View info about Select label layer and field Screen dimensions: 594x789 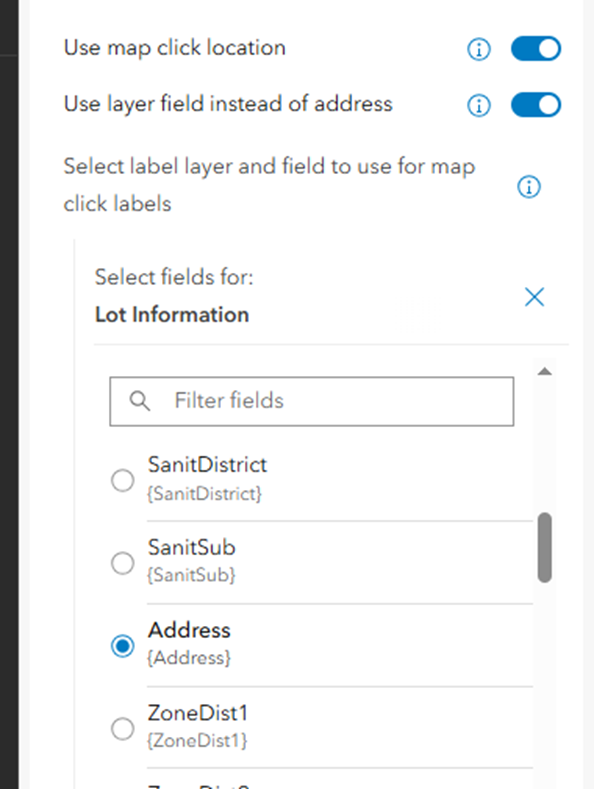tap(529, 187)
